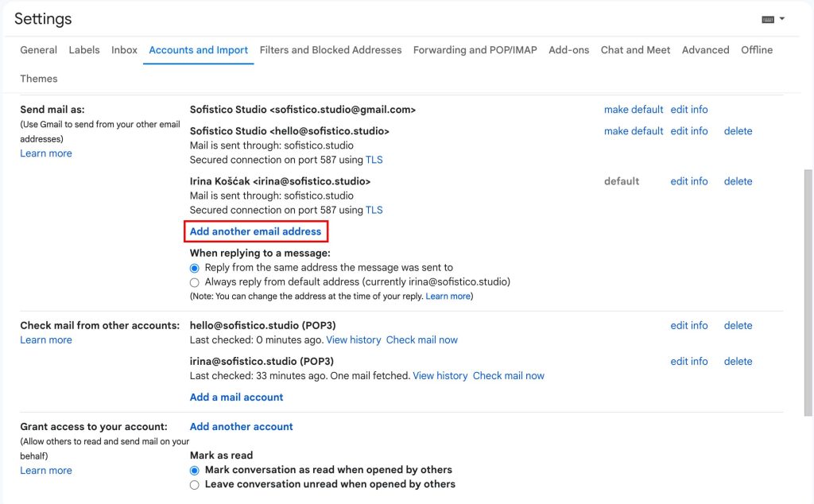Delete the hello@sofistico.studio send-as address
Viewport: 814px width, 504px height.
point(738,131)
